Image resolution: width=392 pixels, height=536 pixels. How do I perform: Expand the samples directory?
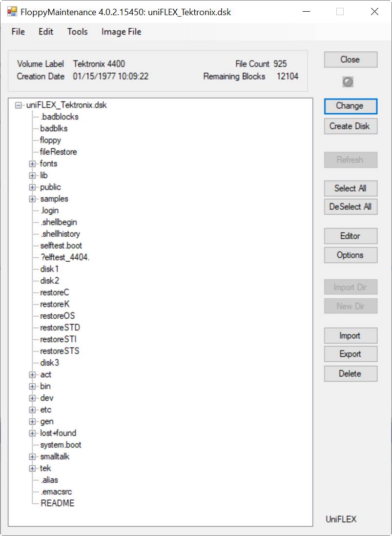(x=32, y=199)
